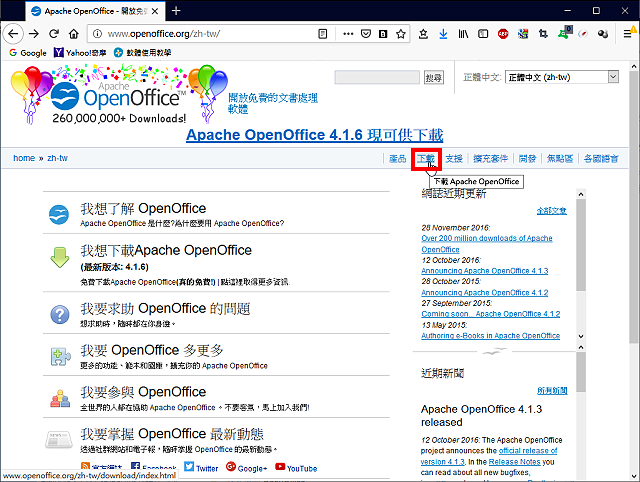The height and width of the screenshot is (482, 640).
Task: Open the Twitter social link
Action: (x=201, y=468)
